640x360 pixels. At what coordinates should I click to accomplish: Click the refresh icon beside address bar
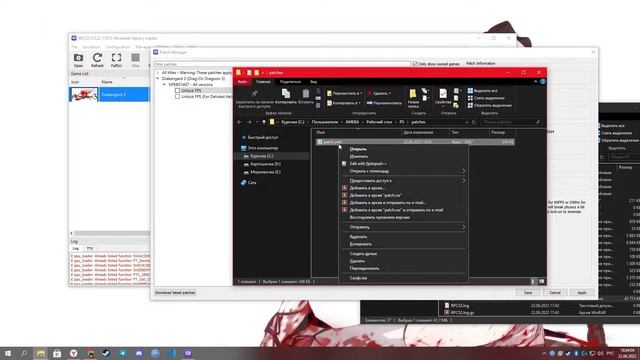[x=473, y=122]
